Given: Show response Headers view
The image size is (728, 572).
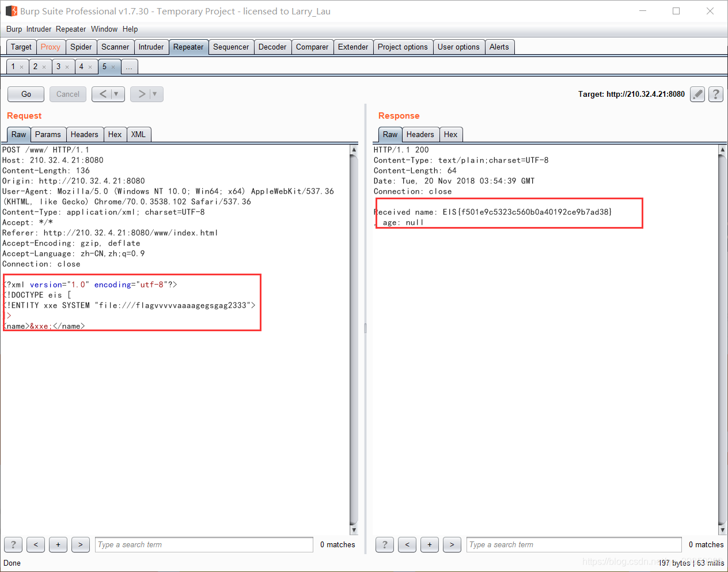Looking at the screenshot, I should [x=420, y=135].
